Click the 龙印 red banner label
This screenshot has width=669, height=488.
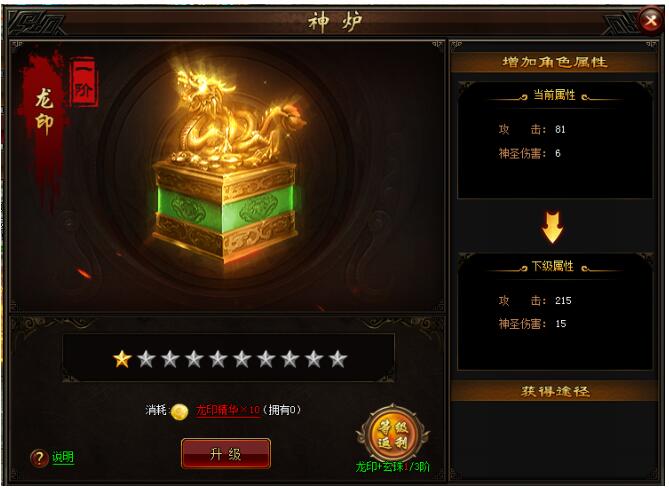click(x=44, y=112)
